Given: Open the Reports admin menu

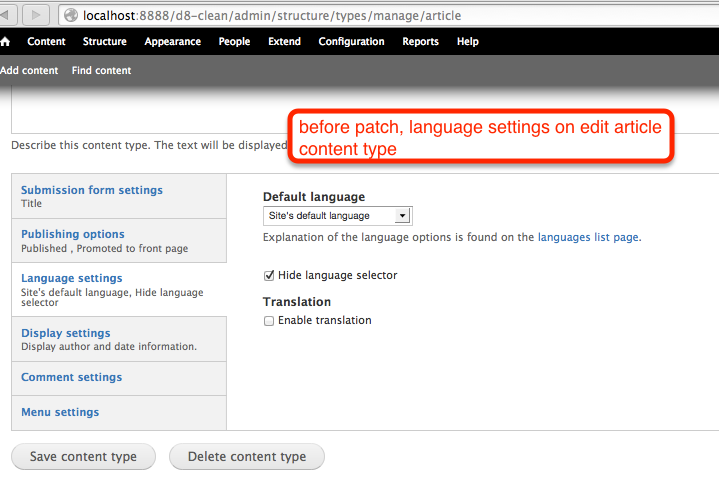Looking at the screenshot, I should [420, 42].
